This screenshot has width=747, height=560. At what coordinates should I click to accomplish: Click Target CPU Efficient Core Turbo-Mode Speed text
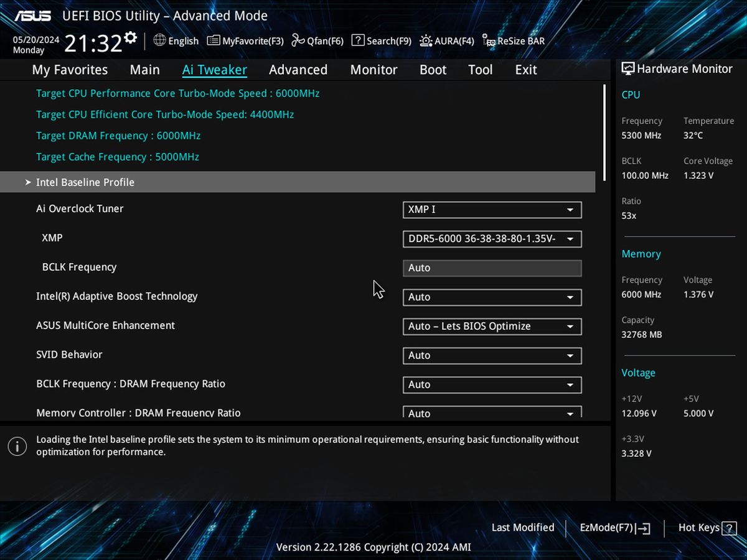(165, 114)
